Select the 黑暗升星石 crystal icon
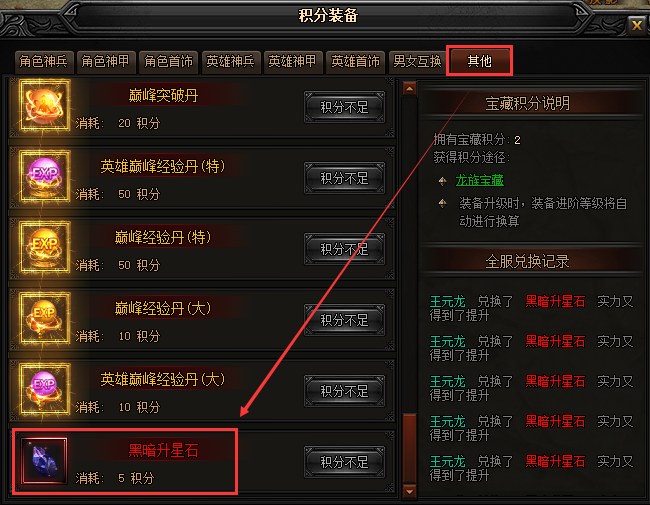Viewport: 650px width, 505px height. (x=44, y=460)
